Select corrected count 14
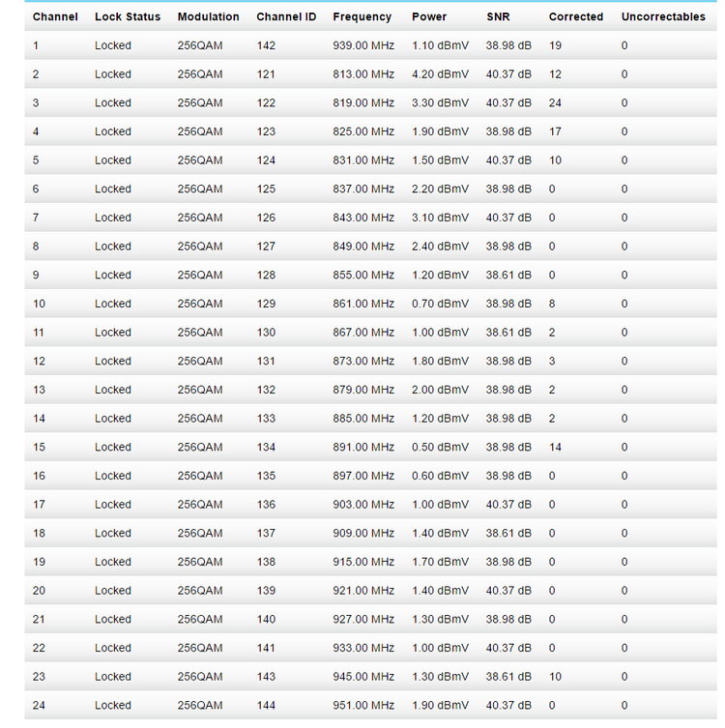725x728 pixels. 555,447
